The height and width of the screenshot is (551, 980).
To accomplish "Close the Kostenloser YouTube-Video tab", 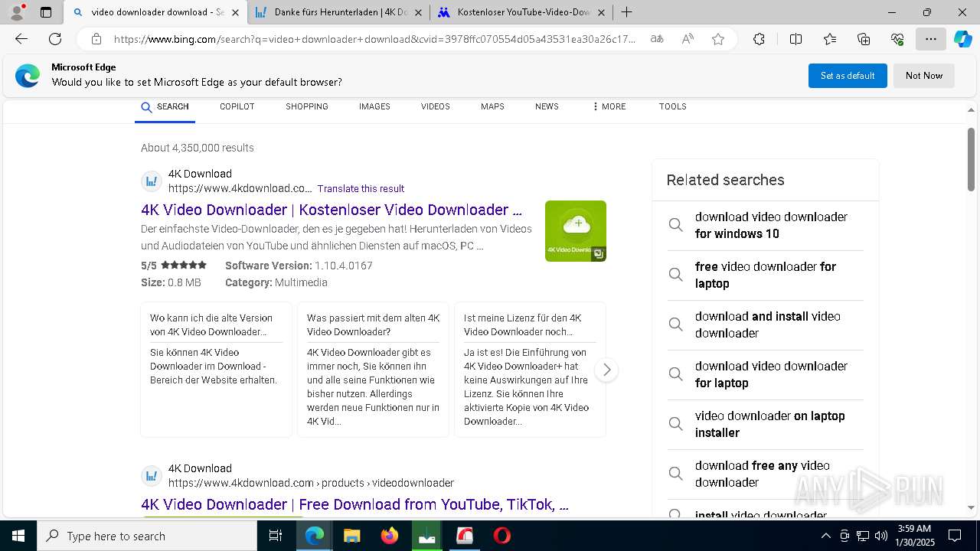I will (601, 12).
